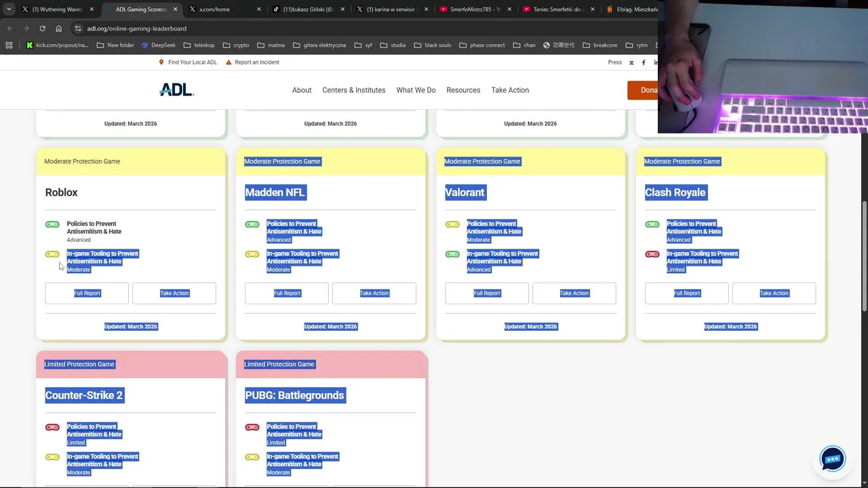Image resolution: width=868 pixels, height=488 pixels.
Task: Click Take Action on Valorant card
Action: (x=574, y=293)
